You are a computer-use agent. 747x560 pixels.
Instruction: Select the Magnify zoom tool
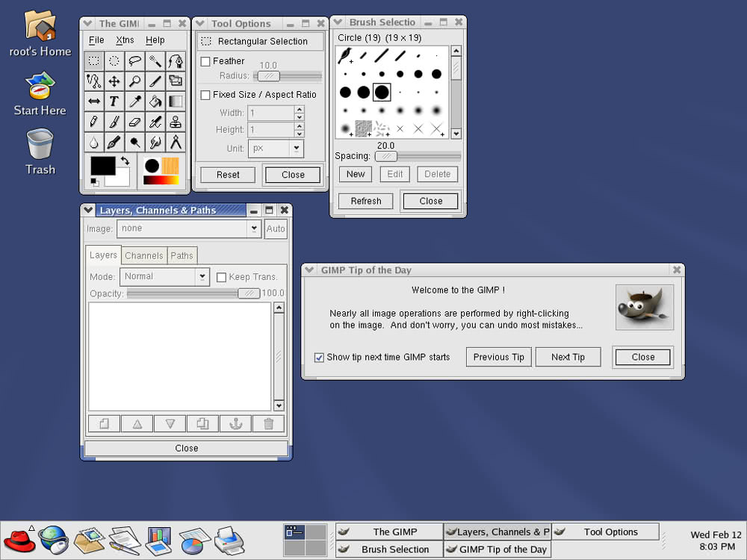click(x=134, y=81)
